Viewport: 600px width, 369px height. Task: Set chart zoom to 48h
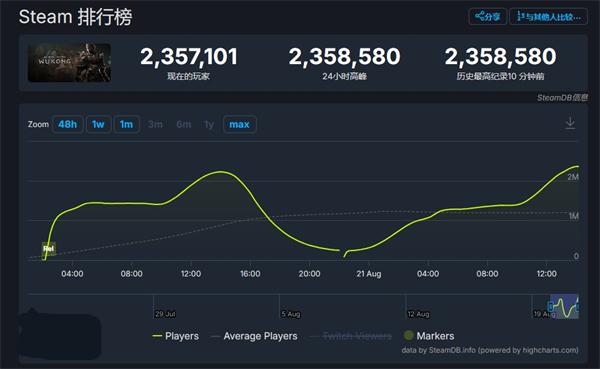pyautogui.click(x=67, y=124)
